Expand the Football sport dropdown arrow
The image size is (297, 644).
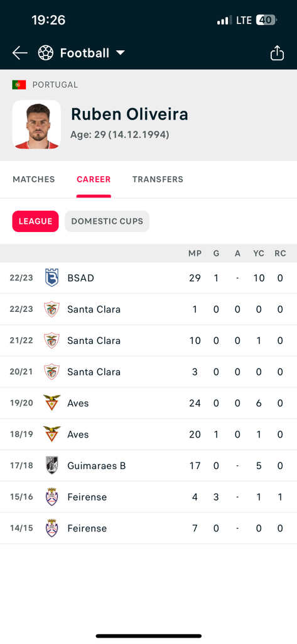(120, 53)
